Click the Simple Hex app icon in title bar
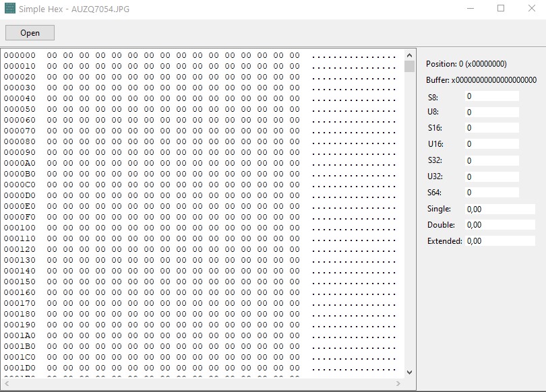Viewport: 546px width, 392px height. (x=10, y=9)
